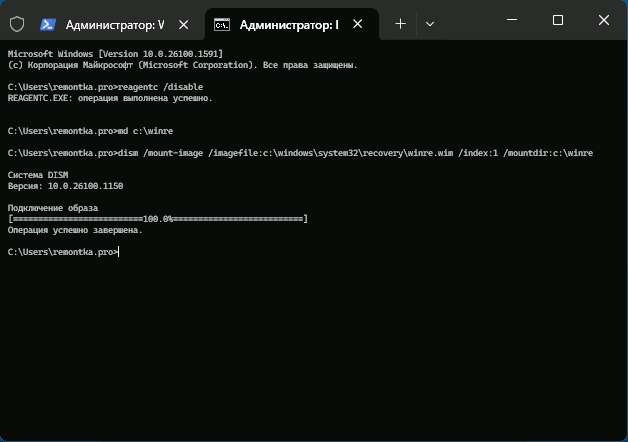Viewport: 628px width, 442px height.
Task: Click the admin shield icon in title bar
Action: click(x=17, y=22)
